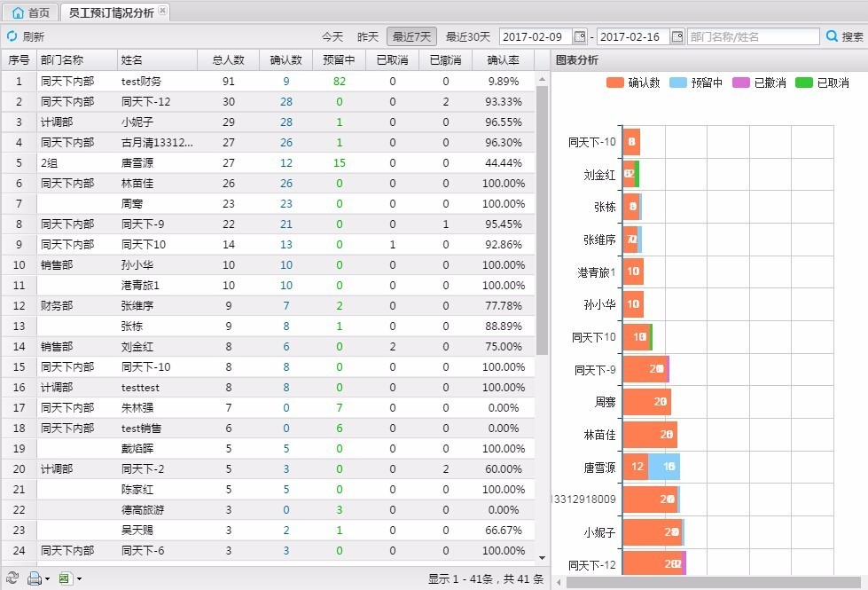Click the 刷新 refresh icon in toolbar
The height and width of the screenshot is (590, 868).
12,36
